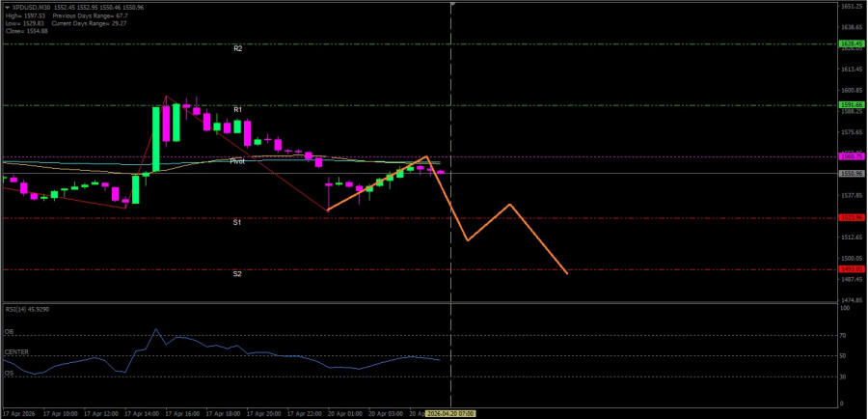Click the triangle beside the XPDUSD,M30 title
This screenshot has height=419, width=868.
tap(6, 8)
